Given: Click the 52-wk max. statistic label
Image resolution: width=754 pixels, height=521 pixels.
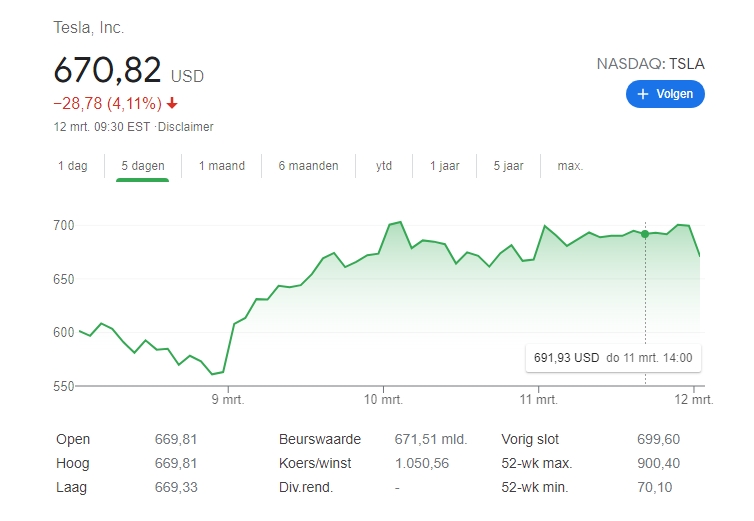Looking at the screenshot, I should point(539,463).
